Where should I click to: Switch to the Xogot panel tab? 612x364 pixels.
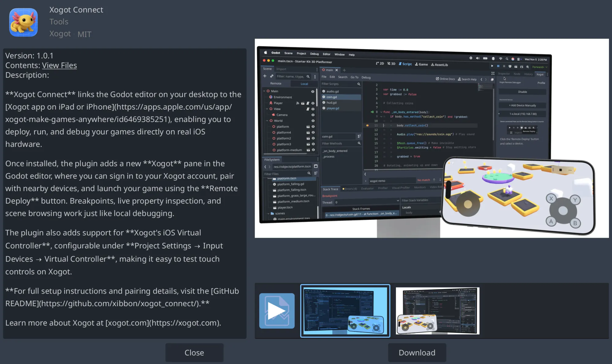pos(540,74)
